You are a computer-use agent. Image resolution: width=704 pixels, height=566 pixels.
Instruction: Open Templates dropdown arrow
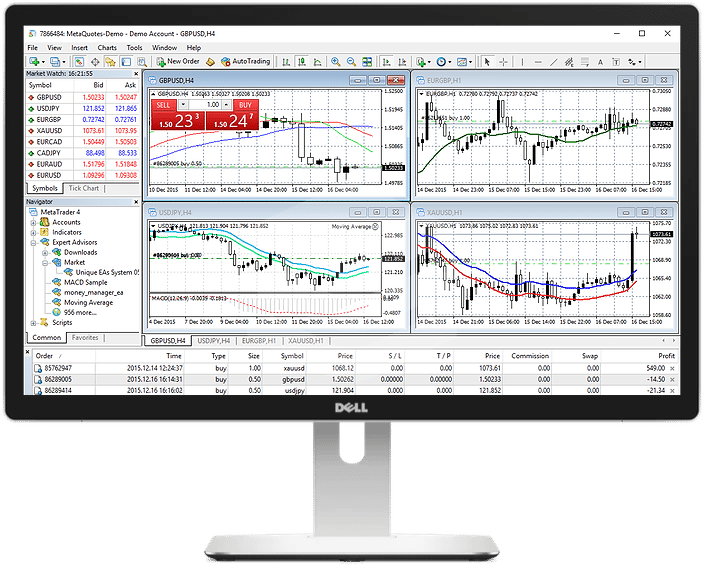pyautogui.click(x=470, y=62)
